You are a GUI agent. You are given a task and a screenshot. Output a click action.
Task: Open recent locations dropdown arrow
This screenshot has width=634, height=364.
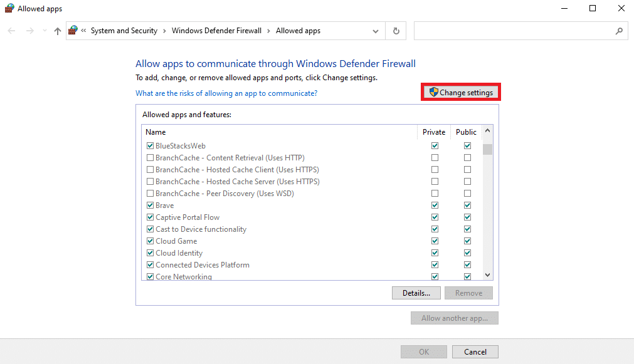click(45, 31)
